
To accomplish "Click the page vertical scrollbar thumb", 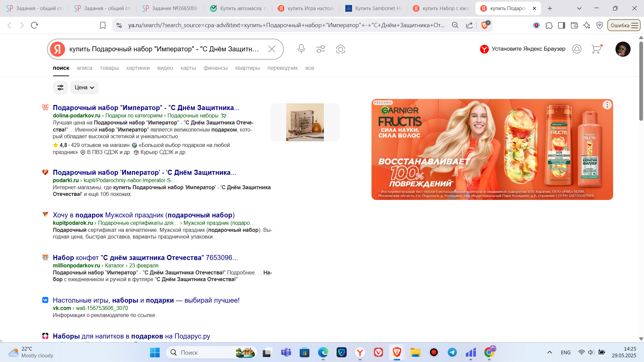I will point(641,81).
